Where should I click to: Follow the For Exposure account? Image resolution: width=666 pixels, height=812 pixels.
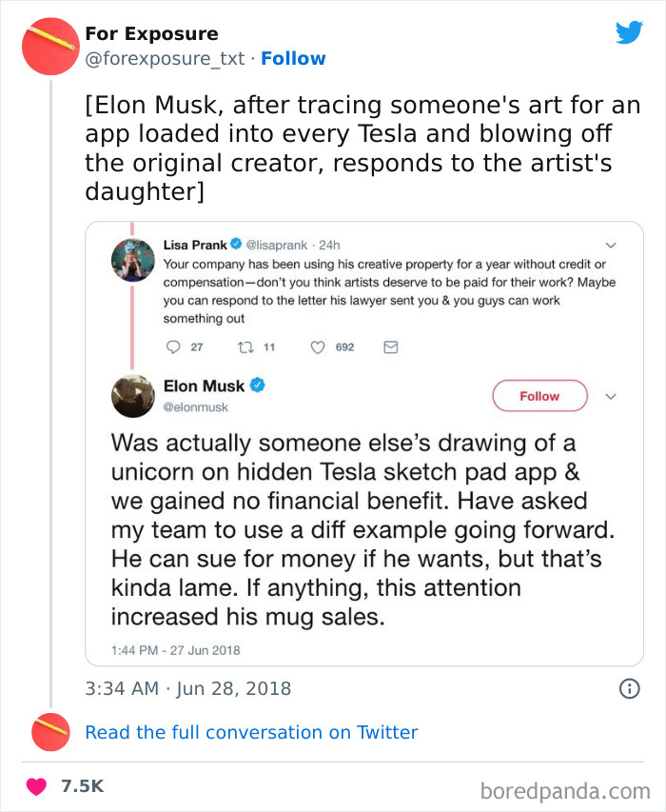(x=293, y=58)
